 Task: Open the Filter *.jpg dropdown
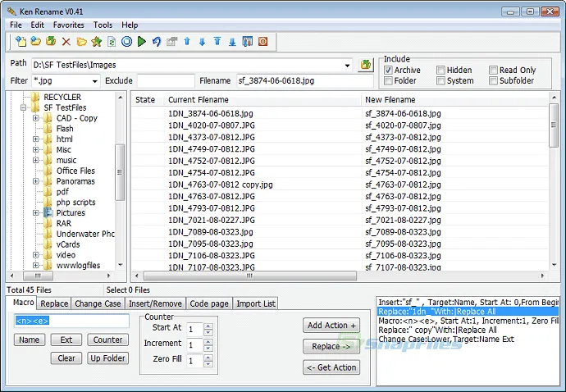[x=95, y=81]
